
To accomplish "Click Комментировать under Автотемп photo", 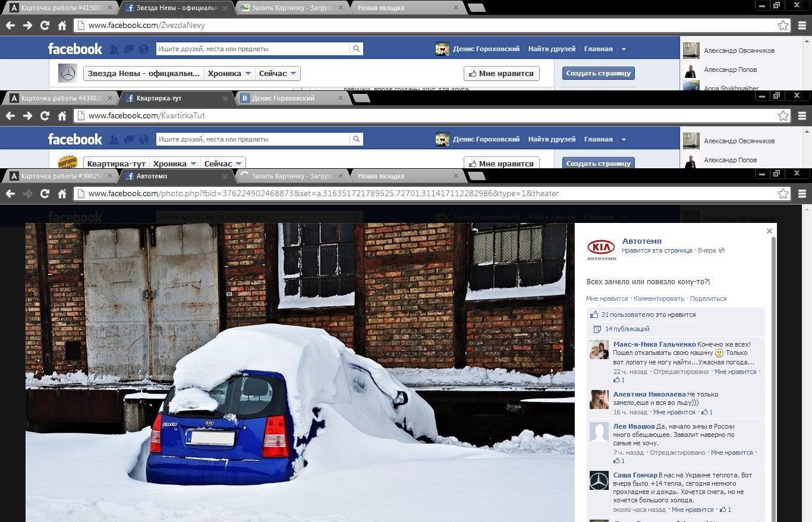I will [x=659, y=298].
